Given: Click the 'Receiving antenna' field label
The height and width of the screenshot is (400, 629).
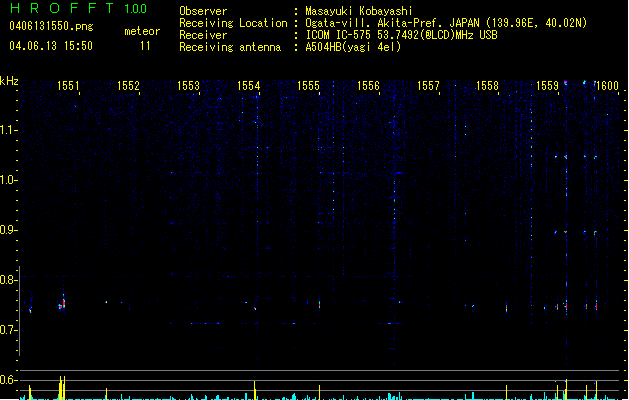Looking at the screenshot, I should click(x=230, y=47).
